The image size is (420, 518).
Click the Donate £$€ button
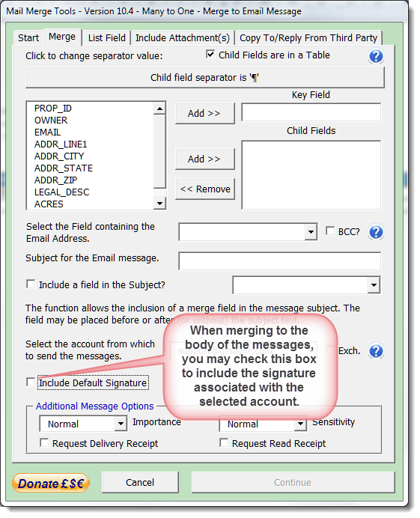51,484
